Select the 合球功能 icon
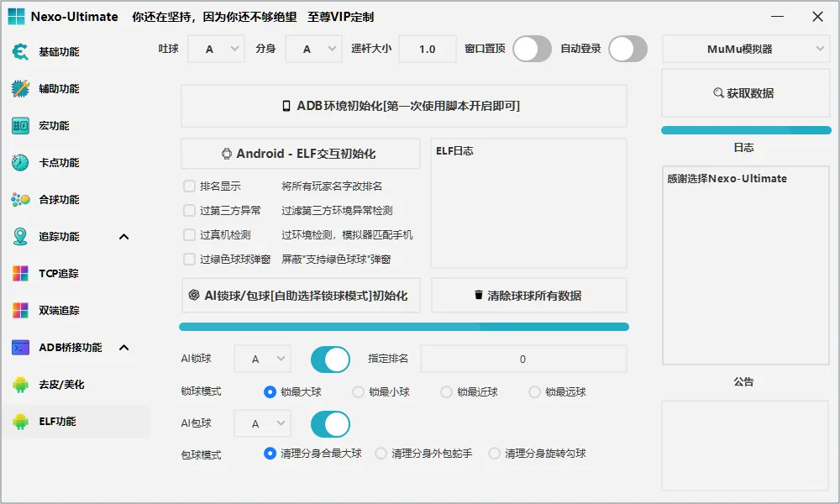 [18, 199]
